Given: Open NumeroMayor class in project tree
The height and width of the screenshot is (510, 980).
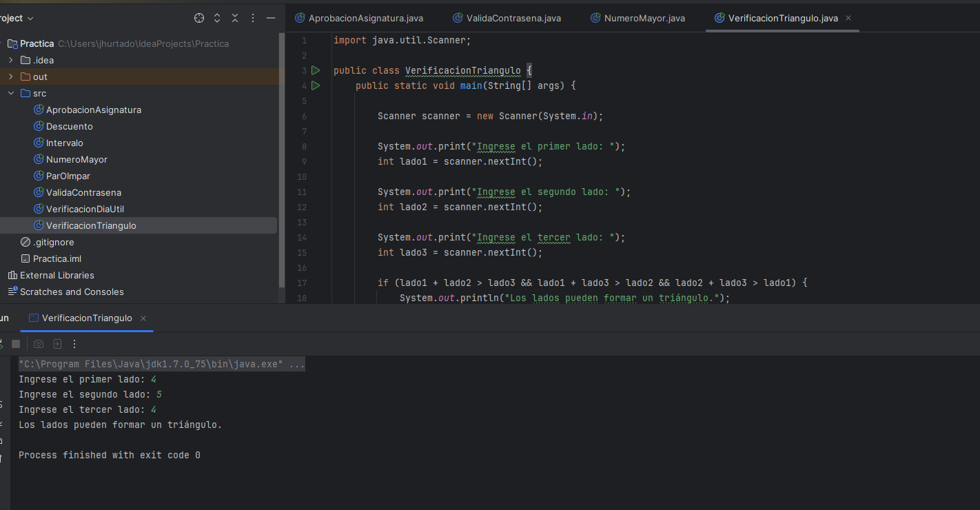Looking at the screenshot, I should tap(76, 159).
